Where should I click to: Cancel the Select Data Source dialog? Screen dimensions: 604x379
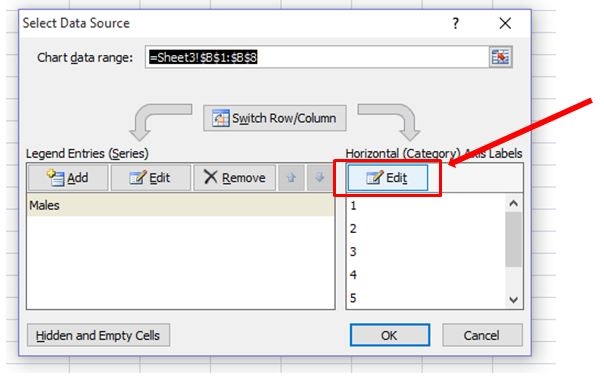click(x=482, y=335)
